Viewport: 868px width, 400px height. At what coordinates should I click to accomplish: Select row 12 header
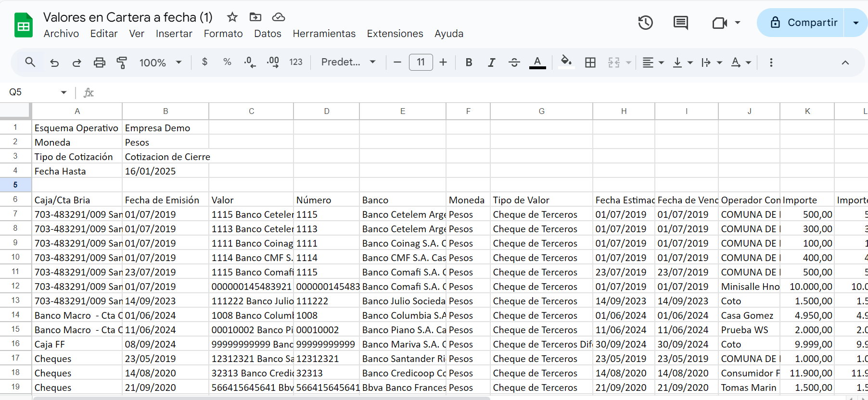pos(15,286)
